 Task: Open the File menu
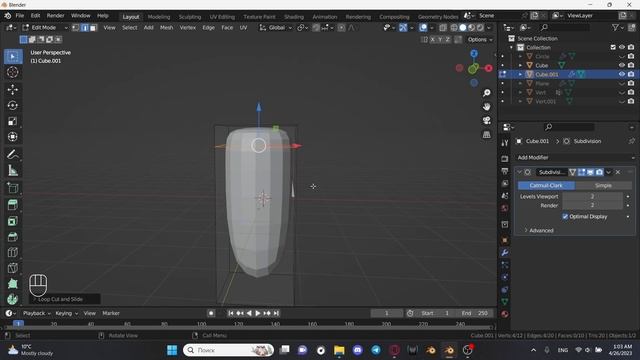pos(20,16)
